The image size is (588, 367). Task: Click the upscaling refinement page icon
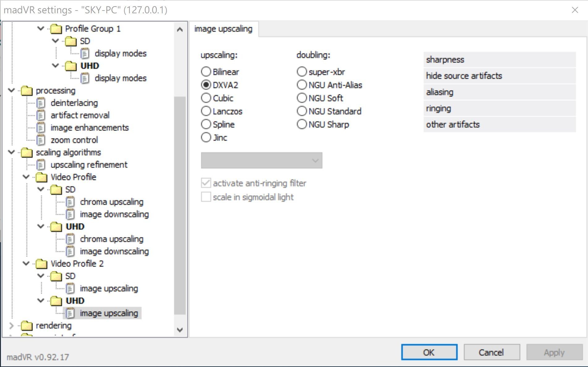point(41,165)
